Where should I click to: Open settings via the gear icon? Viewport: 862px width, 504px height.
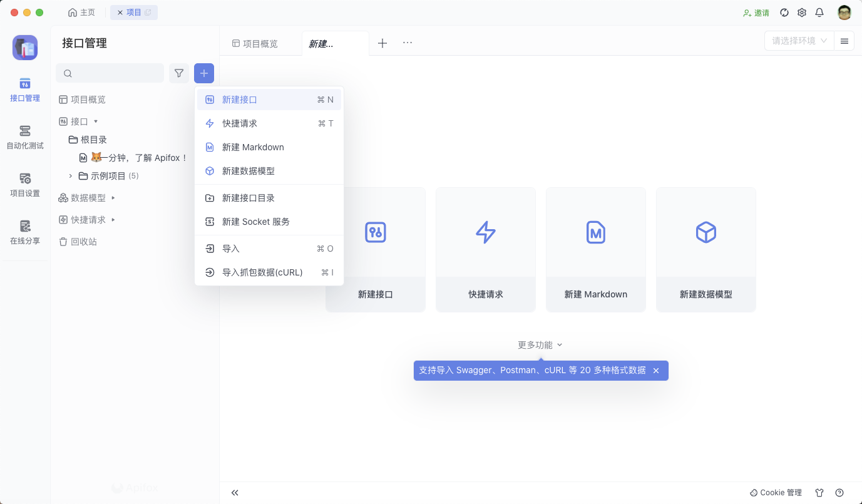click(802, 12)
